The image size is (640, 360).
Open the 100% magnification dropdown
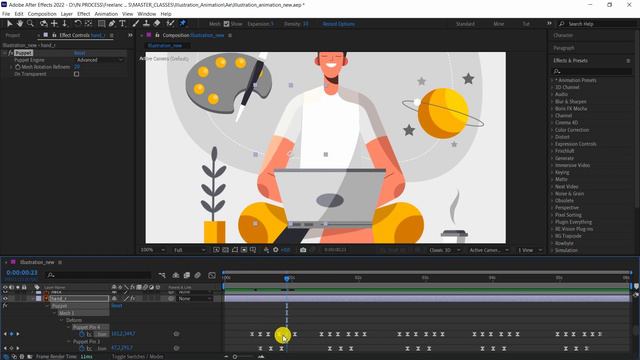pos(153,250)
